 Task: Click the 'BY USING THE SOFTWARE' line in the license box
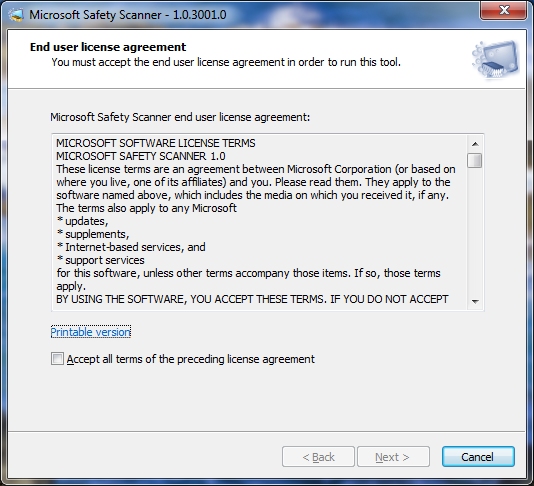point(252,299)
